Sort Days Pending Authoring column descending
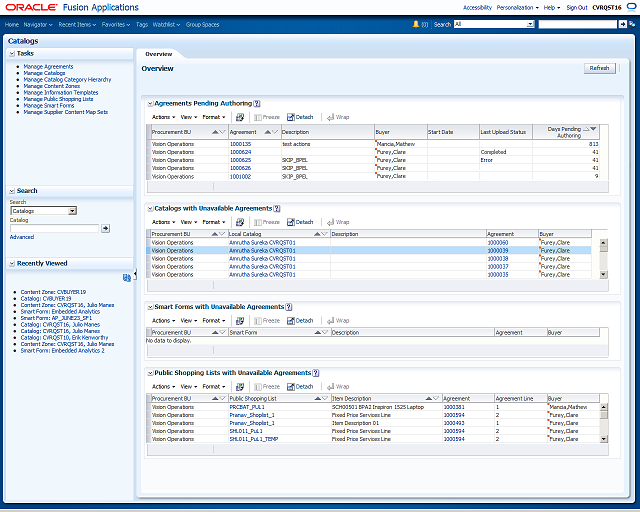 point(593,129)
